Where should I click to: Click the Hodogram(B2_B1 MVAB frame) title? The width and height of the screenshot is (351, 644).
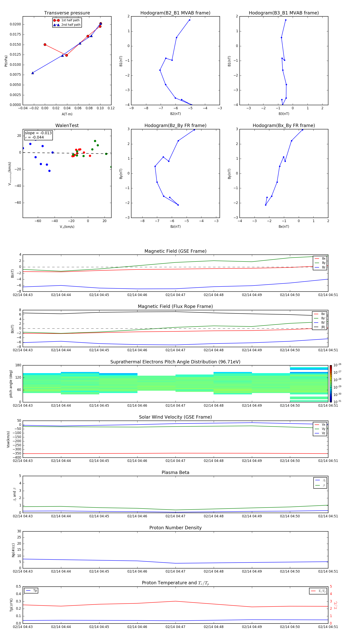175,13
